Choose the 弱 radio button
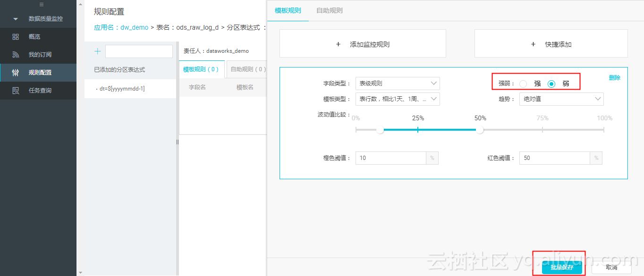The height and width of the screenshot is (276, 644). [551, 84]
